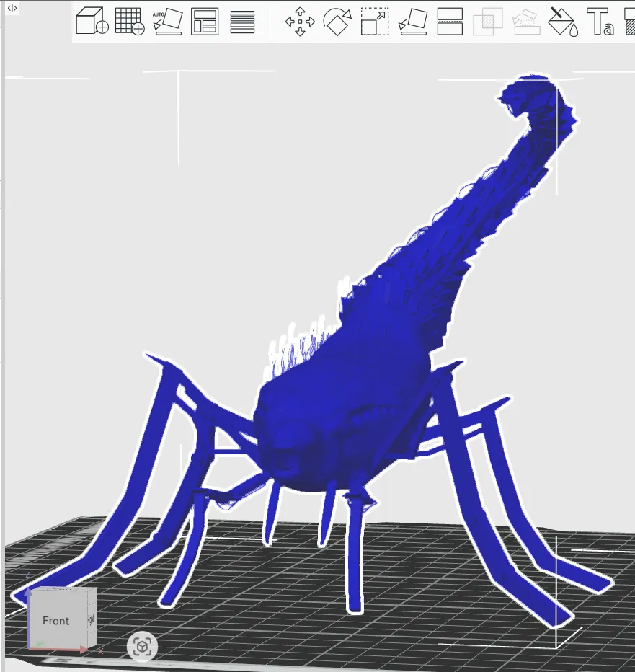Activate the Rotate tool
Viewport: 635px width, 672px height.
pos(337,22)
